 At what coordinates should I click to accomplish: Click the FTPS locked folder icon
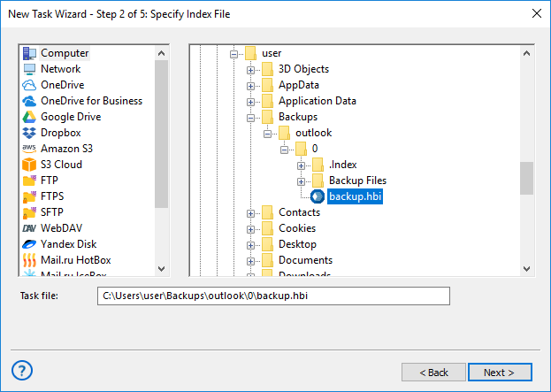click(x=29, y=196)
